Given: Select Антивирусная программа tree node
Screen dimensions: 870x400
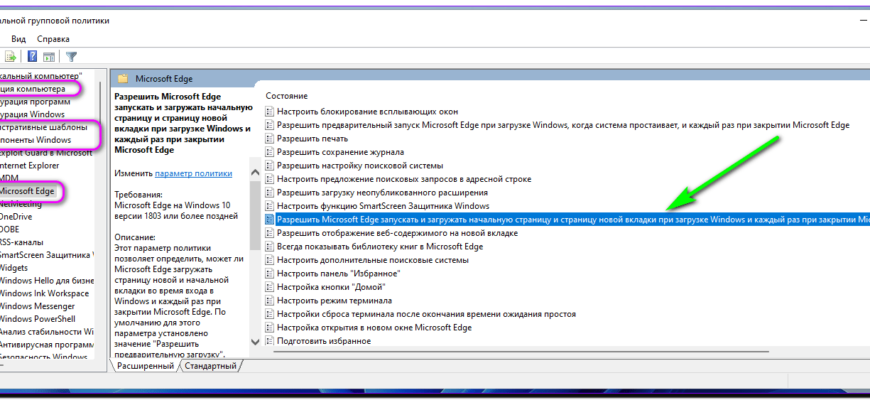Looking at the screenshot, I should (47, 345).
